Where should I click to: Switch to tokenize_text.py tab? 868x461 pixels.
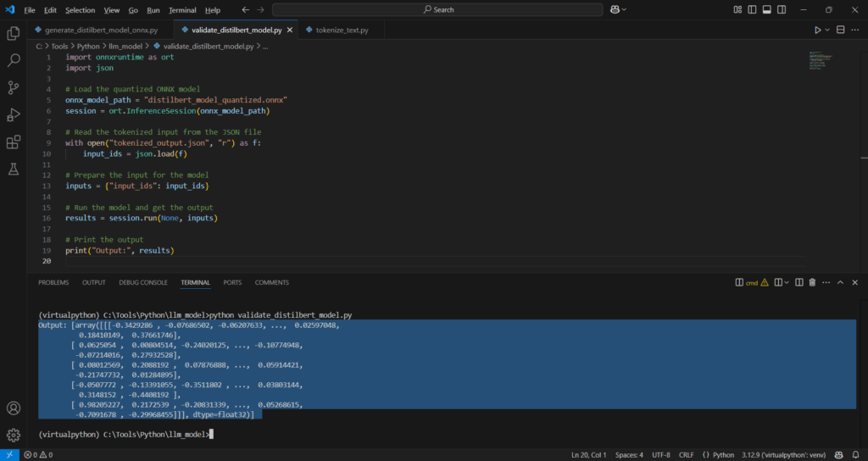(x=341, y=30)
